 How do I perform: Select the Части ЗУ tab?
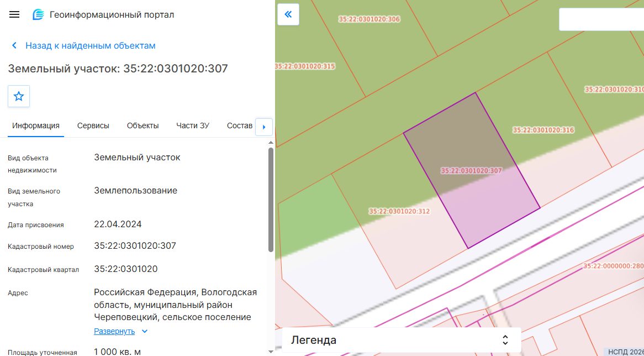click(x=193, y=126)
